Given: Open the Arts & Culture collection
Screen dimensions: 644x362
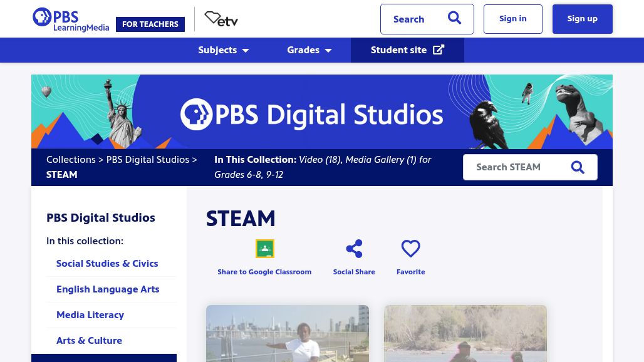Looking at the screenshot, I should coord(89,341).
